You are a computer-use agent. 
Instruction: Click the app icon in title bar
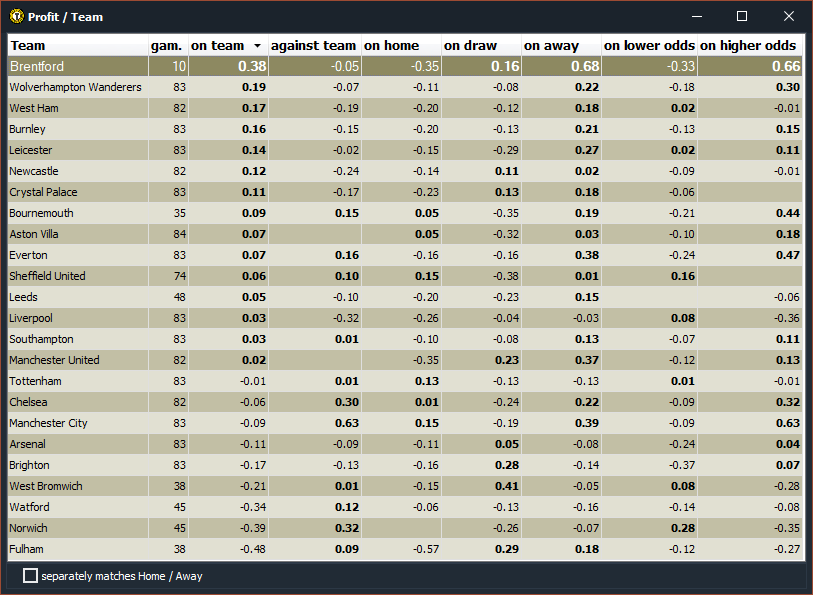point(16,16)
